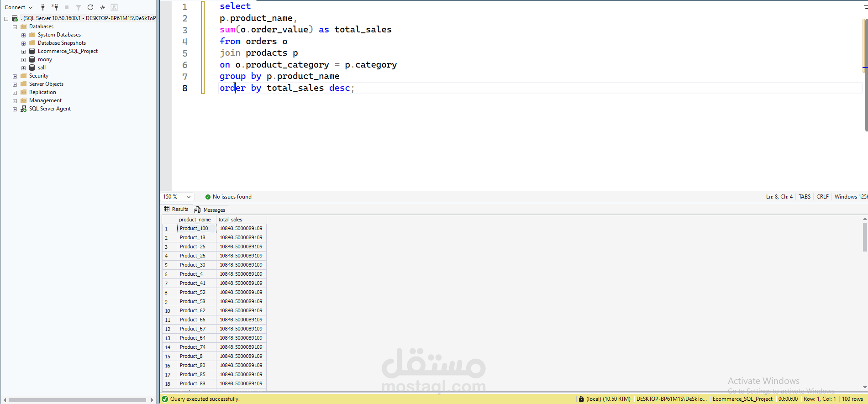
Task: Click Ecommerce_SQL_Project in the bottom status bar
Action: click(742, 399)
